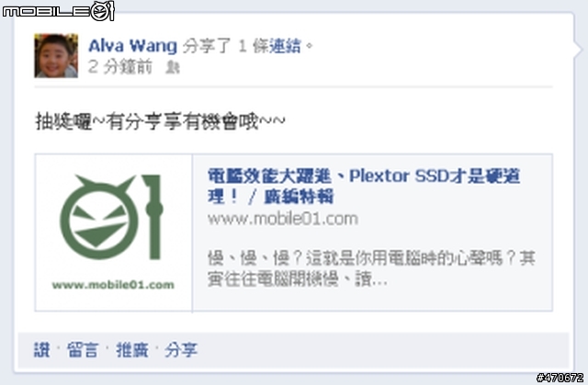
Task: Open the Plextor SSD article title link
Action: click(364, 186)
